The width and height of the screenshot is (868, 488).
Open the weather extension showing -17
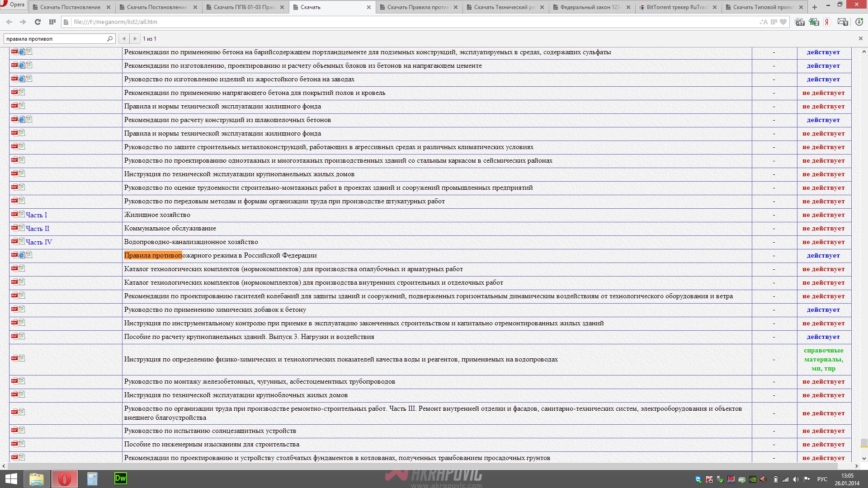[x=800, y=22]
